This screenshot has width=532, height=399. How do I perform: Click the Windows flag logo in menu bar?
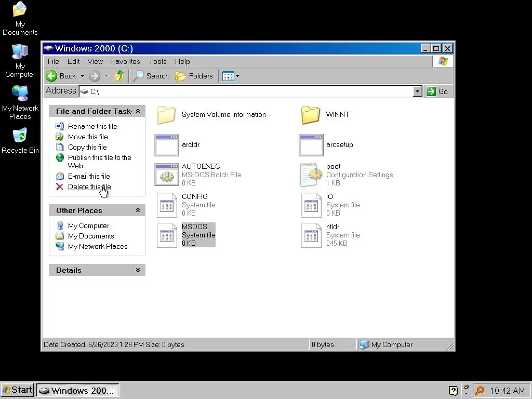click(443, 61)
